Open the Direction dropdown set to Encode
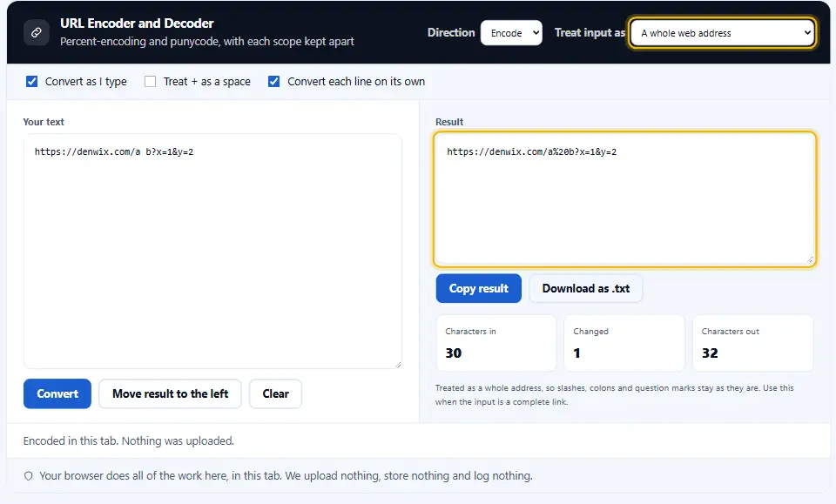The image size is (836, 504). pyautogui.click(x=511, y=33)
